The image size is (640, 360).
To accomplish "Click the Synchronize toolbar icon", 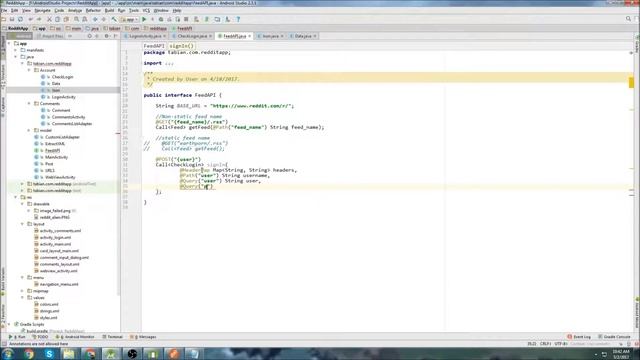I will coord(20,19).
